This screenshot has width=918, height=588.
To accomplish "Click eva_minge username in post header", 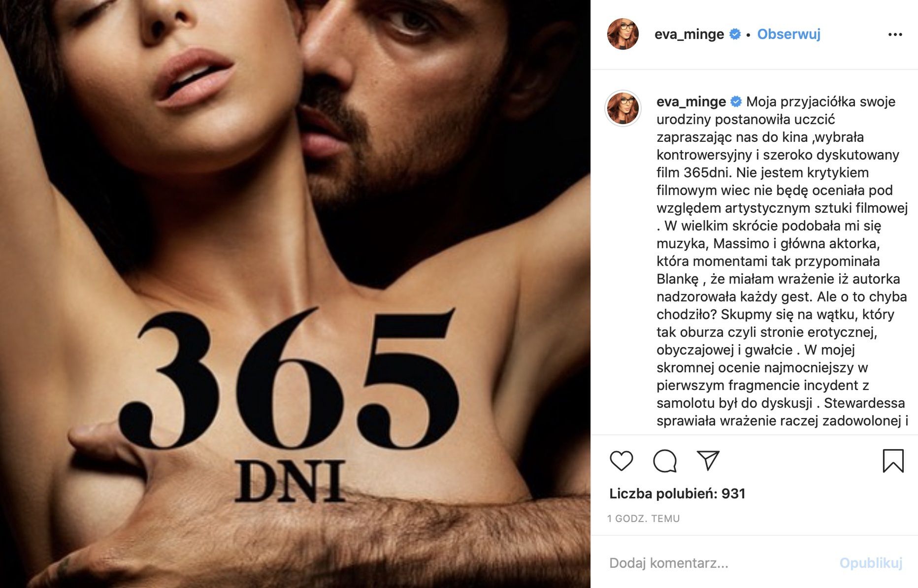I will point(689,34).
